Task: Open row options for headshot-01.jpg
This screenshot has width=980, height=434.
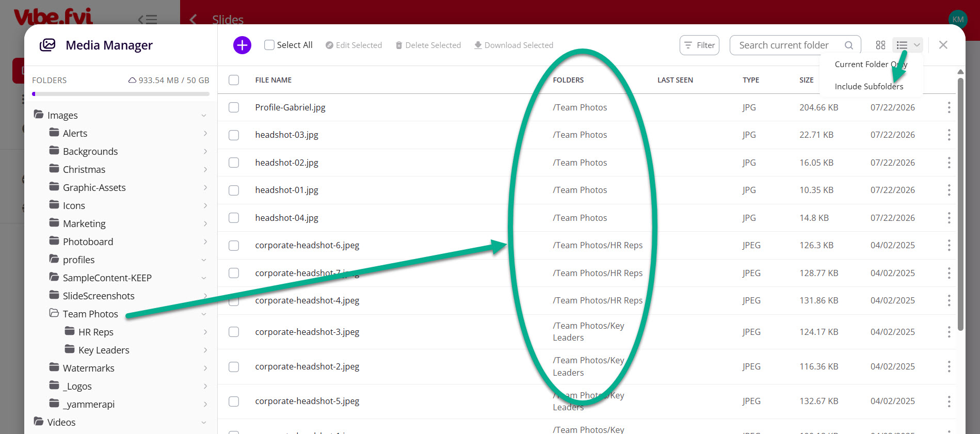Action: coord(949,190)
